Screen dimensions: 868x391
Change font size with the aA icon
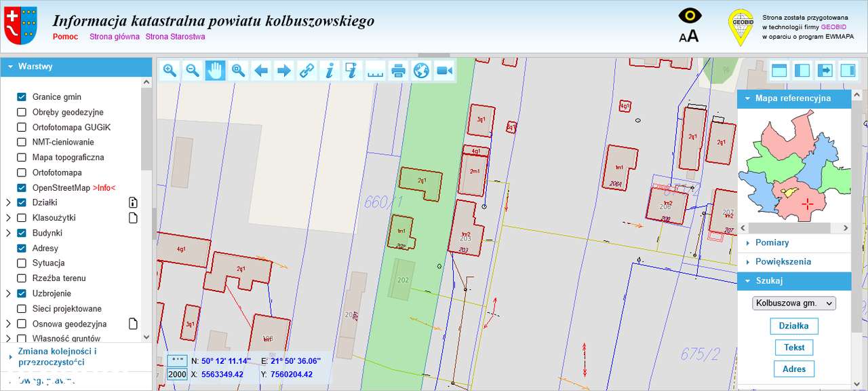(x=689, y=36)
